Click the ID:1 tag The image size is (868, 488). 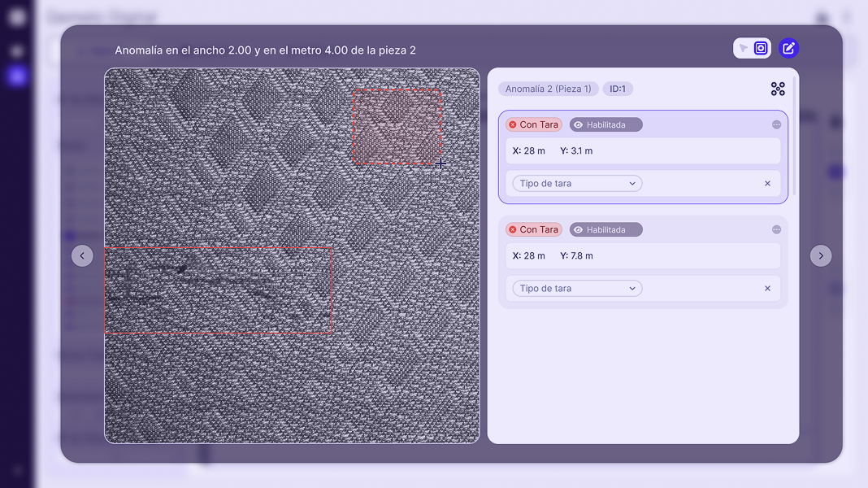coord(618,89)
